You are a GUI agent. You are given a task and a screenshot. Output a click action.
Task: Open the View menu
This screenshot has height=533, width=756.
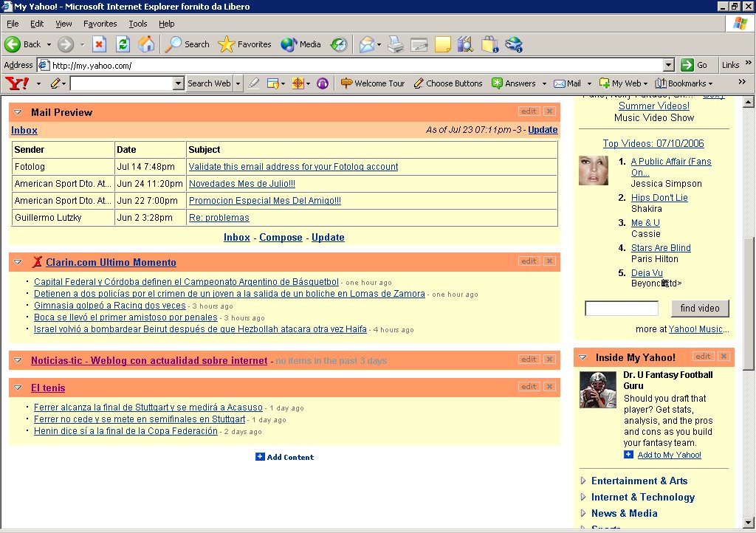[x=63, y=24]
